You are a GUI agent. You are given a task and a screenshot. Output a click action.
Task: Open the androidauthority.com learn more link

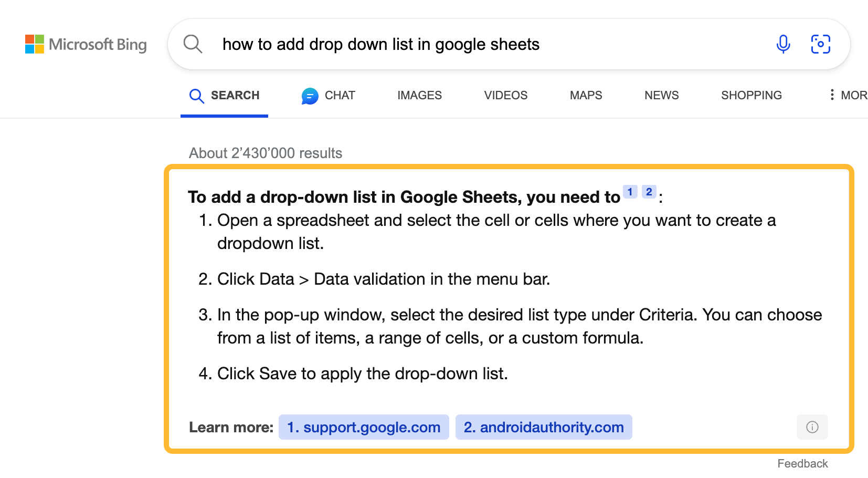tap(543, 427)
